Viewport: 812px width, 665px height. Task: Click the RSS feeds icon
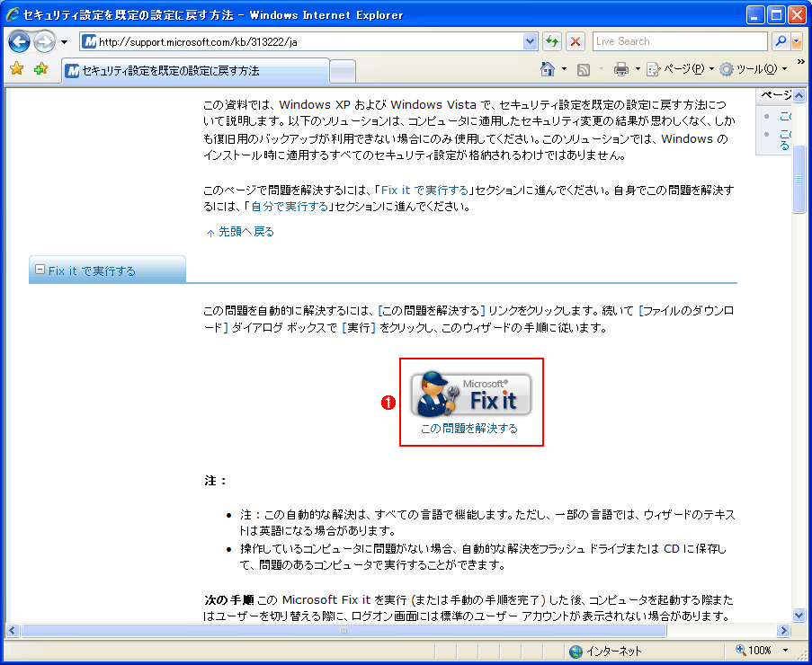coord(584,69)
